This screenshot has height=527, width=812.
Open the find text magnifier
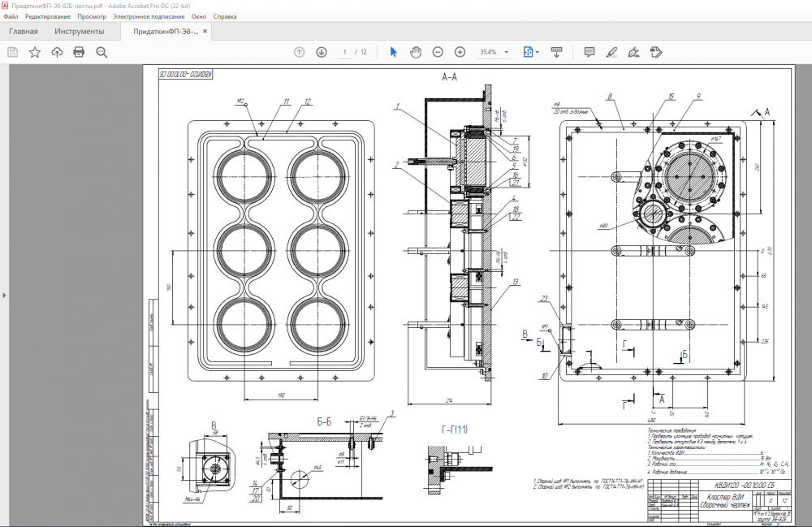101,52
